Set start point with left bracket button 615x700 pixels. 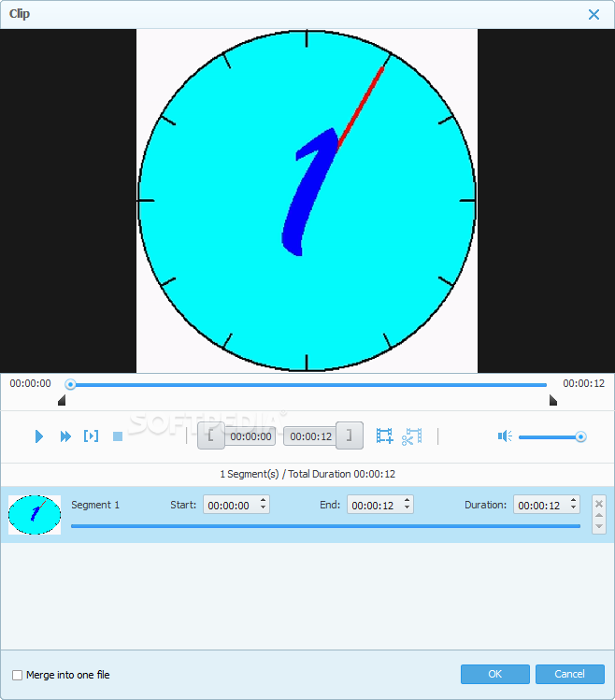211,436
